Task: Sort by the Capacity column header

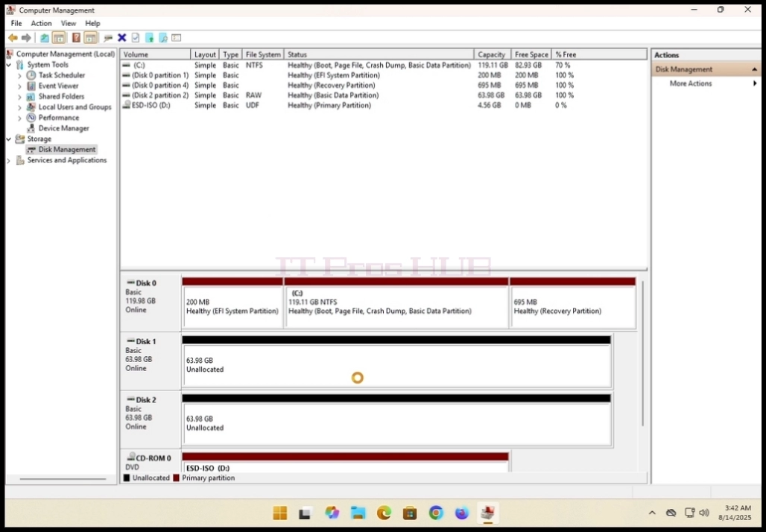Action: [493, 54]
